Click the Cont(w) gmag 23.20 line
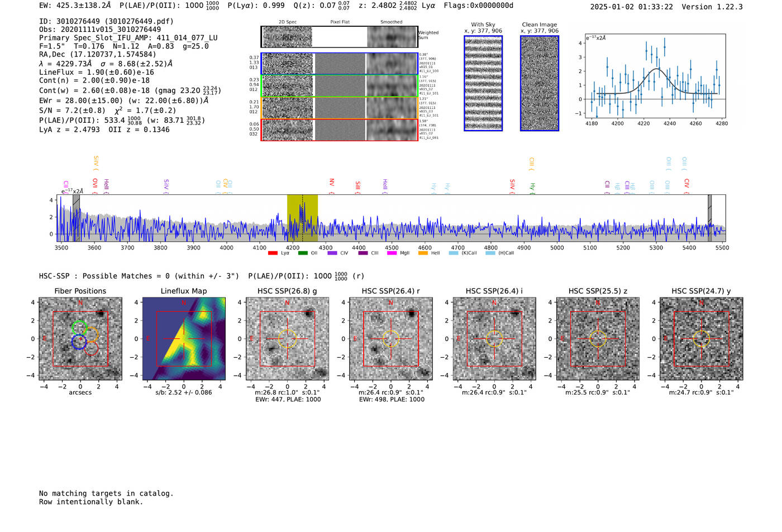The image size is (782, 532). pyautogui.click(x=130, y=90)
